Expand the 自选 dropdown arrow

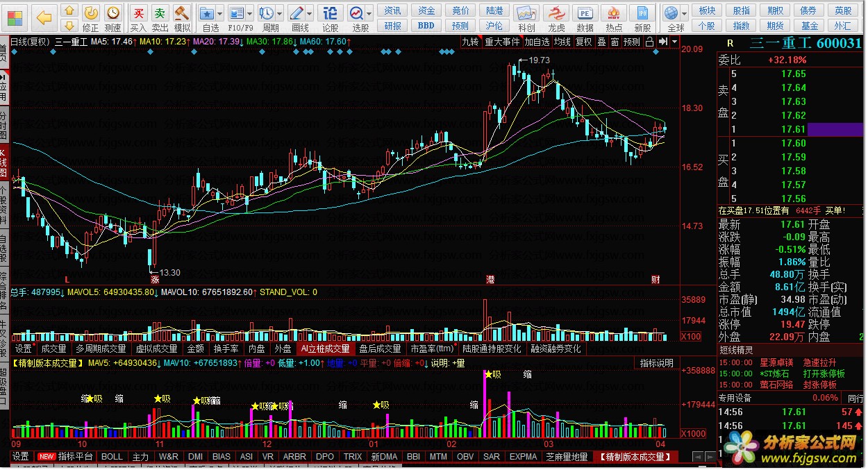click(x=220, y=13)
